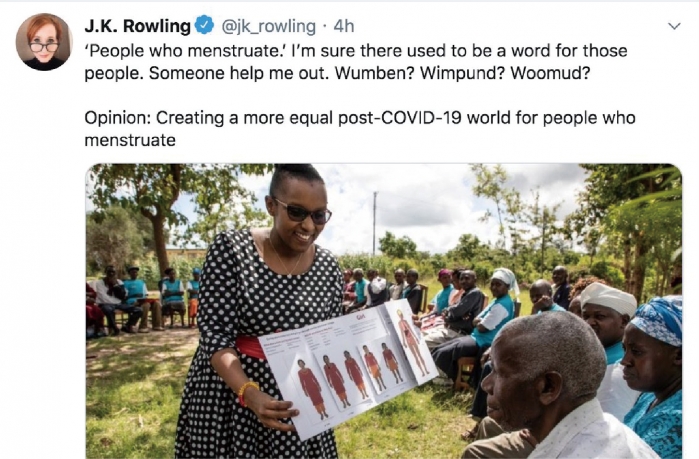Open the J.K. Rowling display name
This screenshot has width=699, height=459.
138,26
